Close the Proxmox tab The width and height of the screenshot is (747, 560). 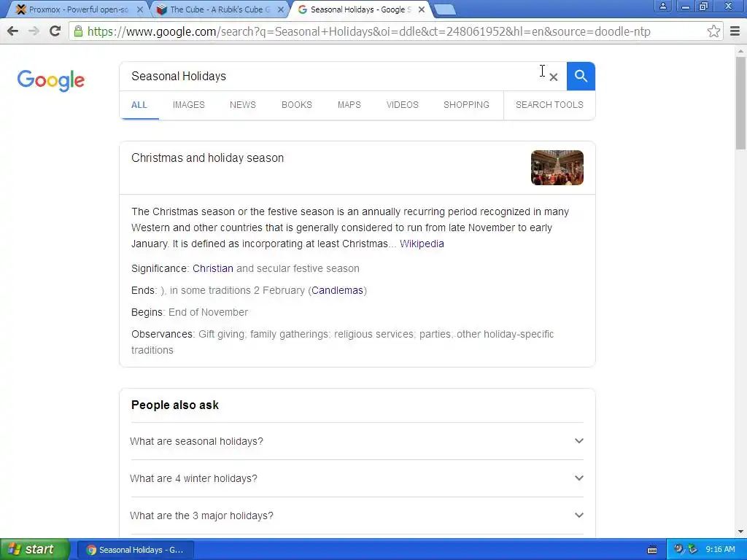pos(139,9)
